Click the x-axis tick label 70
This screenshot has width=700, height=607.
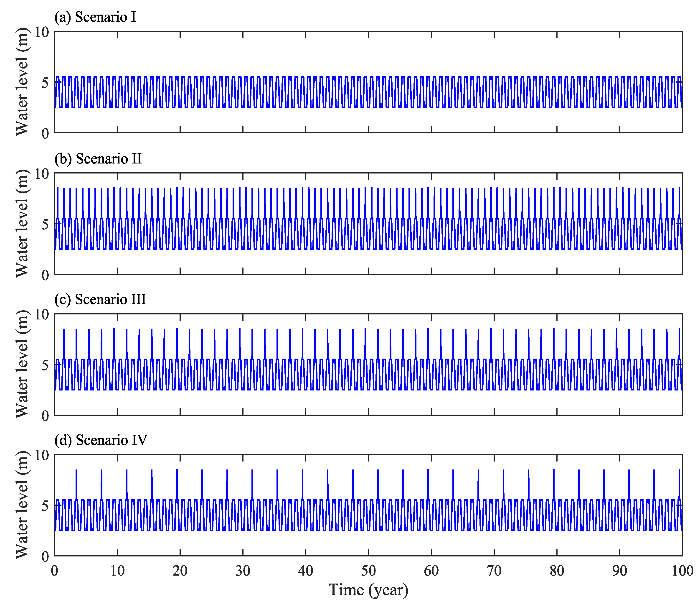tap(494, 571)
